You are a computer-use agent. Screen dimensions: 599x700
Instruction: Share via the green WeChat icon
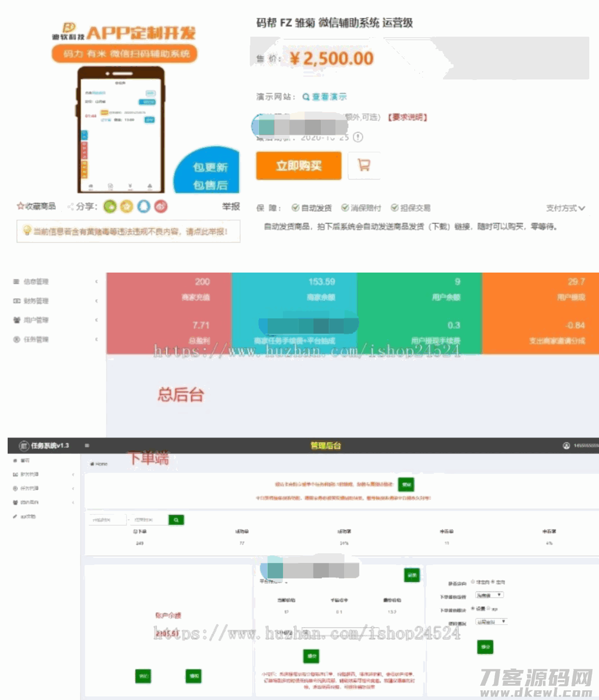(x=110, y=206)
